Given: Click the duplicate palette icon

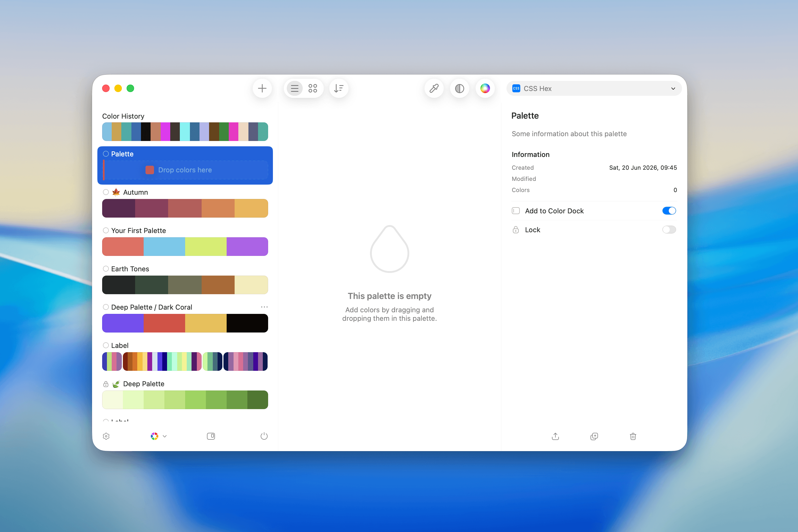Looking at the screenshot, I should click(594, 436).
